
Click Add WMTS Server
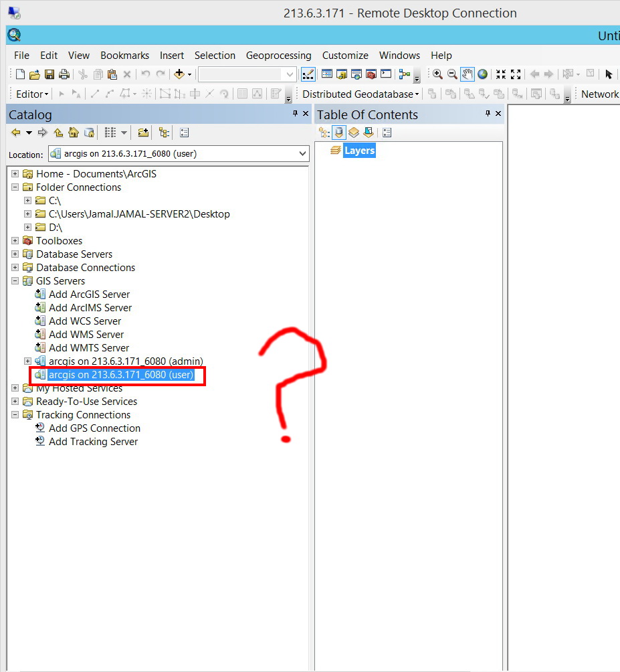coord(89,347)
